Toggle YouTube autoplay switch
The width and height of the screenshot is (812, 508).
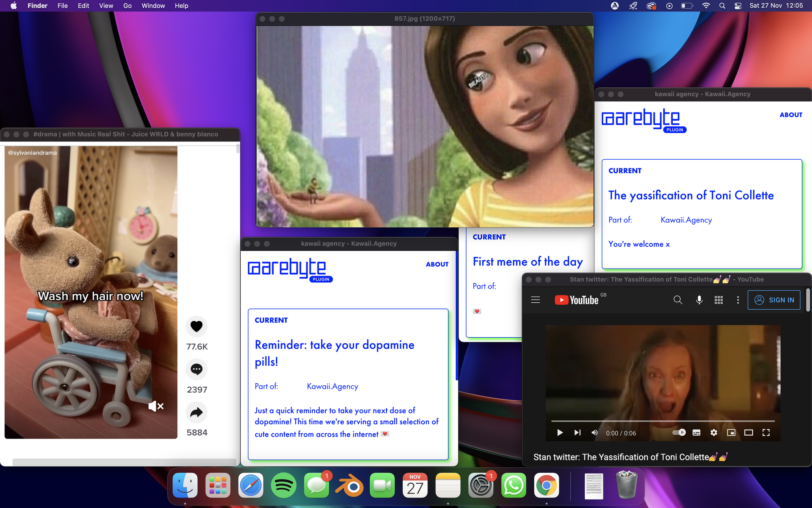point(679,432)
